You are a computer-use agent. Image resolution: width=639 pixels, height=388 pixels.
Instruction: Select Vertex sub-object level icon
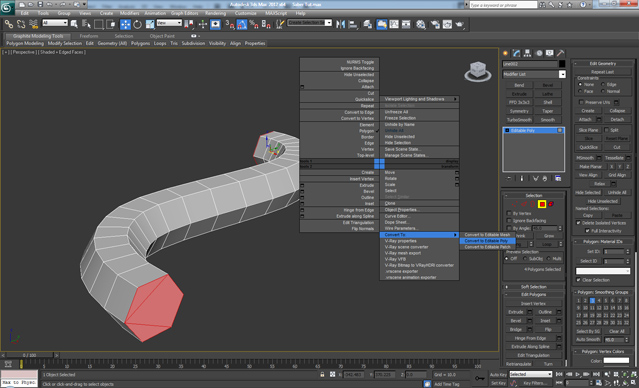pyautogui.click(x=515, y=204)
